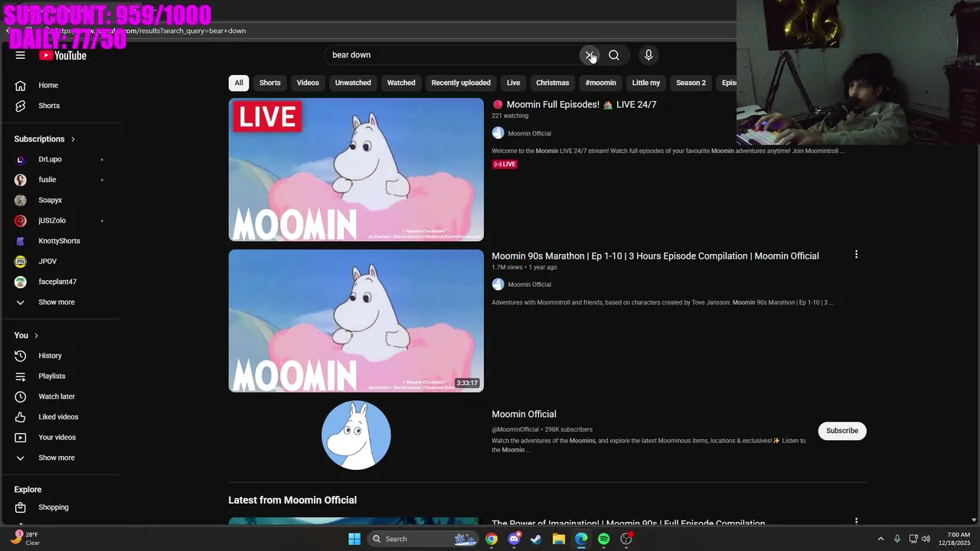The image size is (980, 551).
Task: Click the taskbar Search box
Action: (423, 539)
